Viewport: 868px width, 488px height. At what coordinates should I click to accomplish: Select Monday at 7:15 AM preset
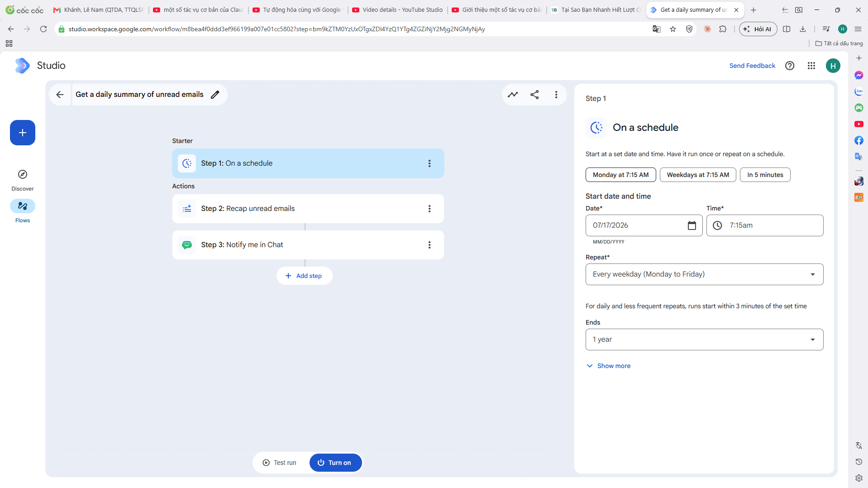coord(620,175)
